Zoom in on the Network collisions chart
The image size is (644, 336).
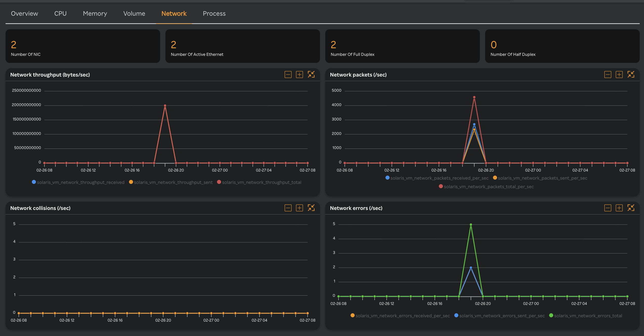click(x=299, y=208)
